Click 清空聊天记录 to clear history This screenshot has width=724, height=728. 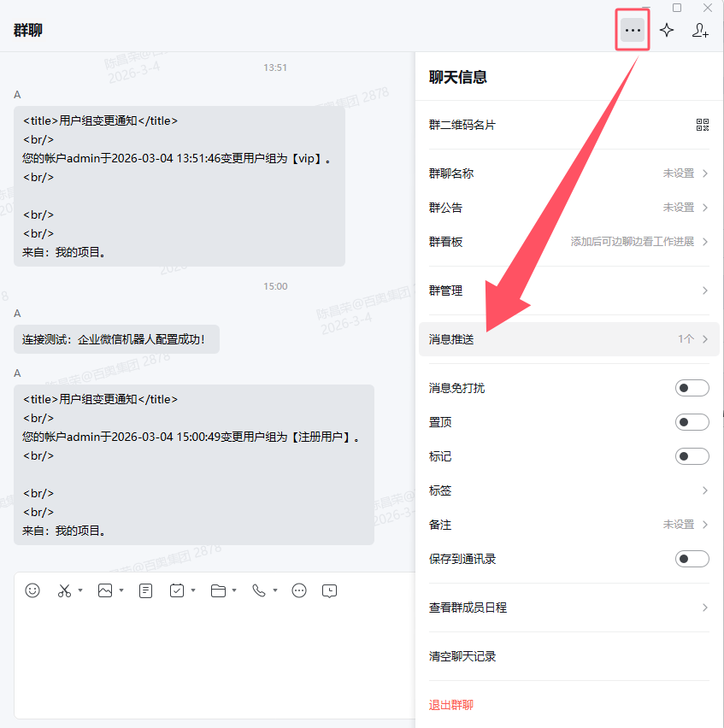pos(462,656)
